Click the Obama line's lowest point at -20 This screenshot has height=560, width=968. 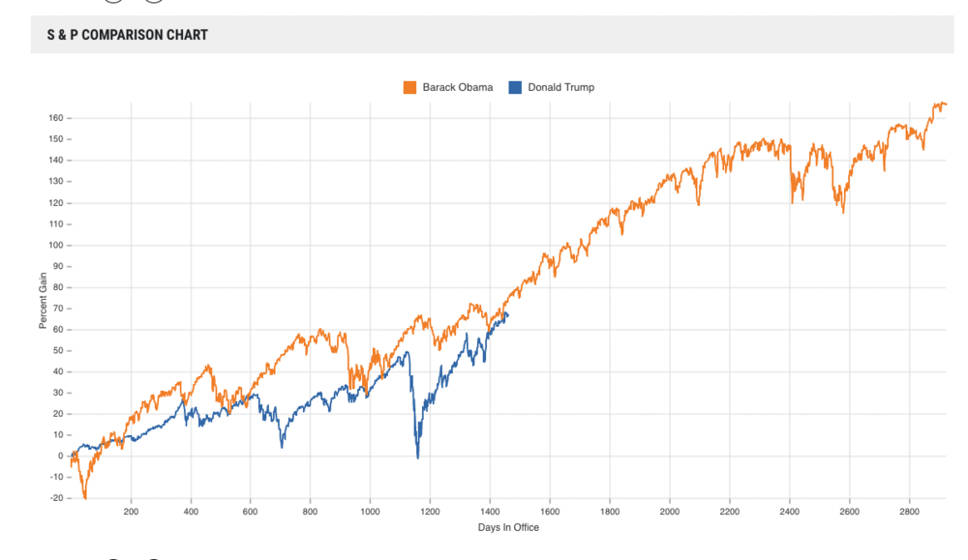coord(85,497)
